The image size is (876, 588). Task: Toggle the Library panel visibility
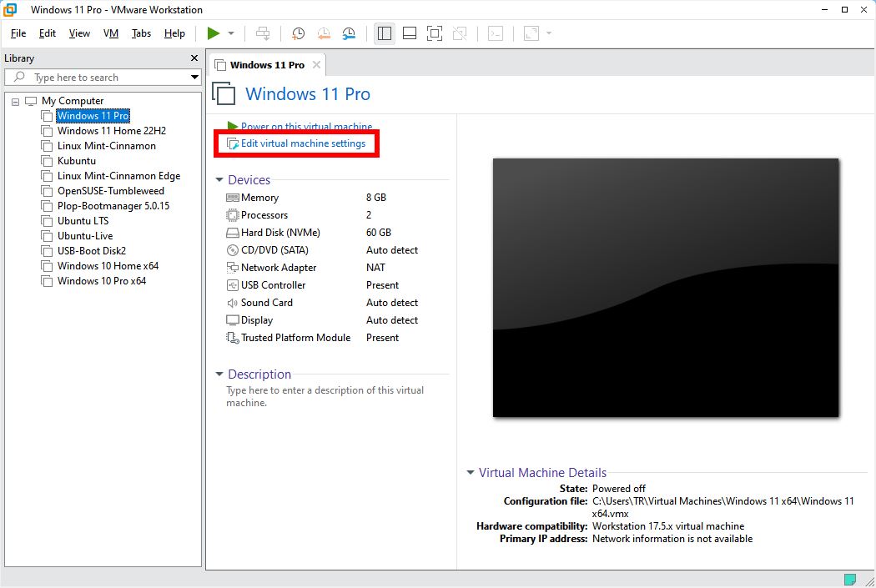pyautogui.click(x=385, y=33)
